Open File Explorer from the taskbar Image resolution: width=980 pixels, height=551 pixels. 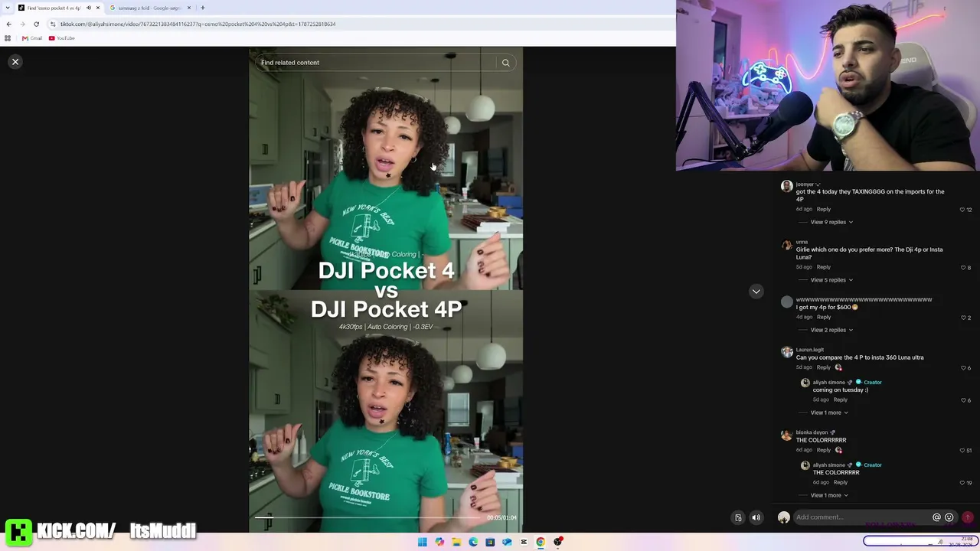[x=456, y=542]
